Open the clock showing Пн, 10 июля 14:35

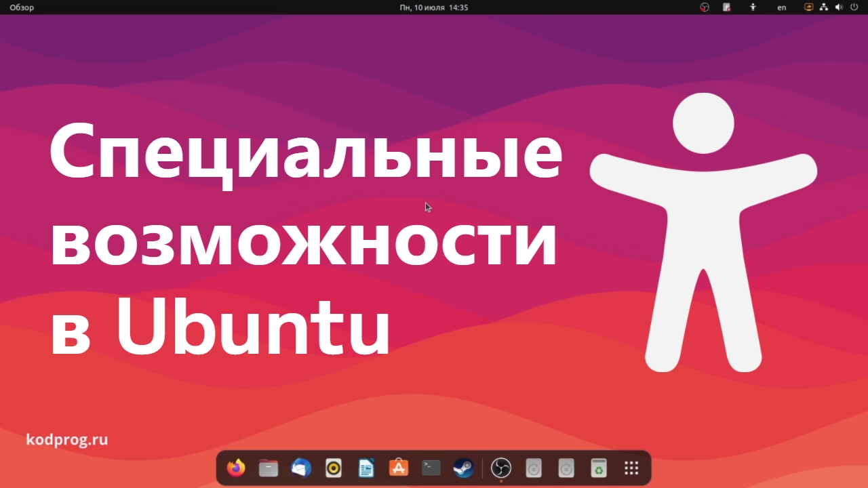pyautogui.click(x=434, y=7)
